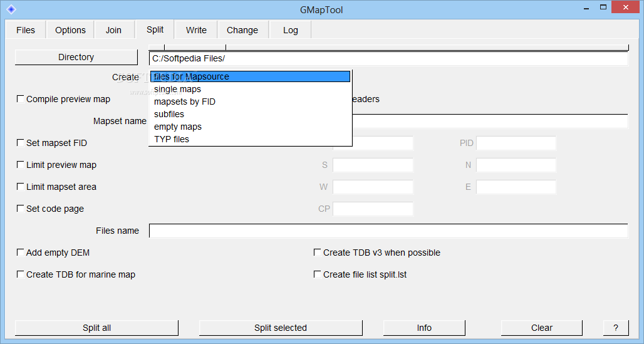Select the Split tab
Screen dimensions: 644x344
coord(155,29)
